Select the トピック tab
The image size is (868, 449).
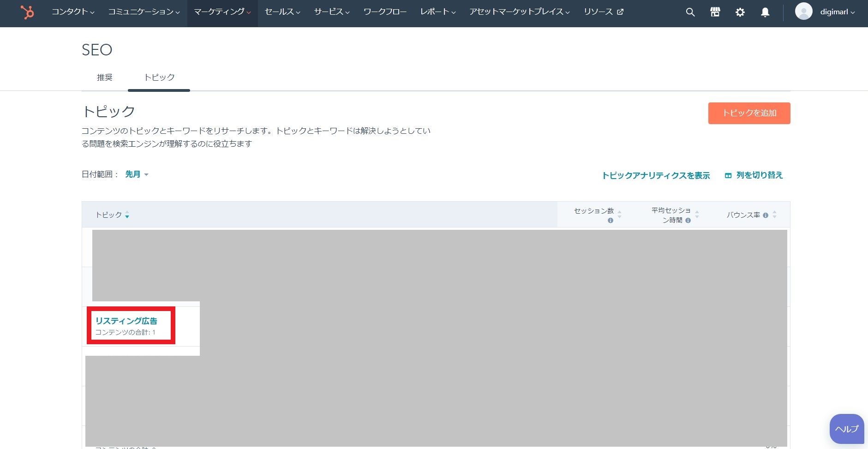(159, 78)
